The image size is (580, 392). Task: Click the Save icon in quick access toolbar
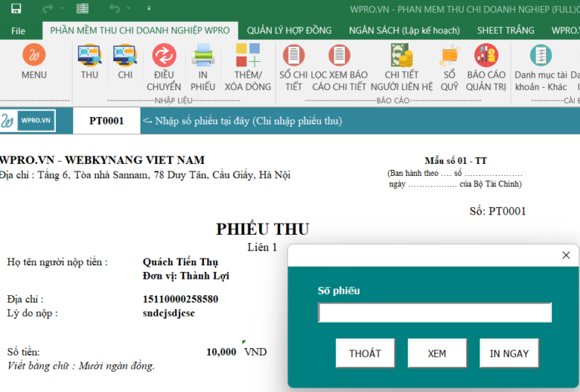coord(16,8)
